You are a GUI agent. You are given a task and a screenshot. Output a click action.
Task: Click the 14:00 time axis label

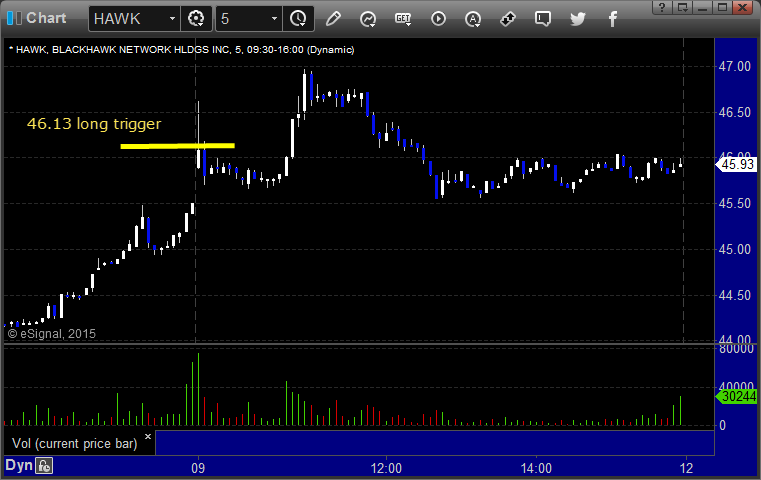coord(536,468)
